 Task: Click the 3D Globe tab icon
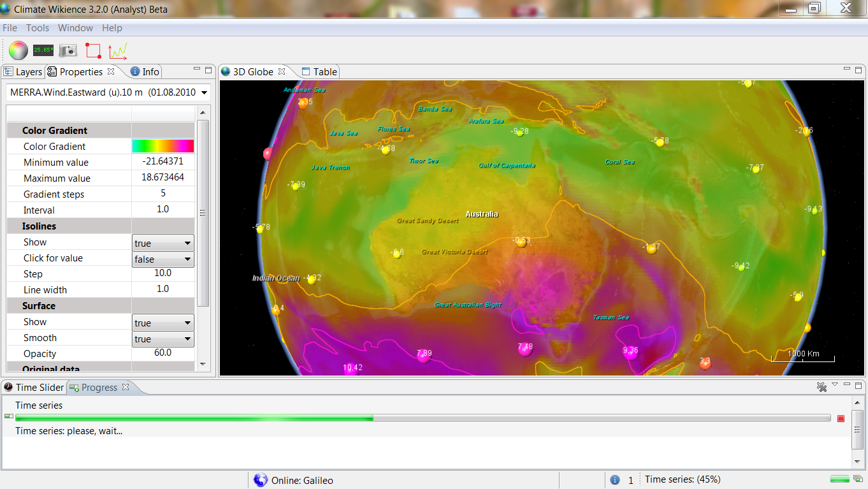(x=226, y=71)
